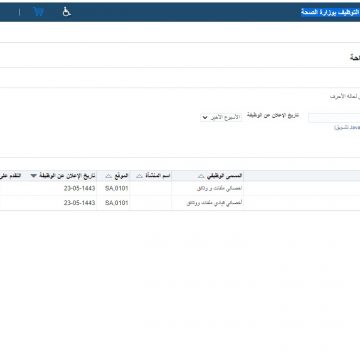This screenshot has height=360, width=360.
Task: Select date 23-05-1443 in second row
Action: (79, 203)
